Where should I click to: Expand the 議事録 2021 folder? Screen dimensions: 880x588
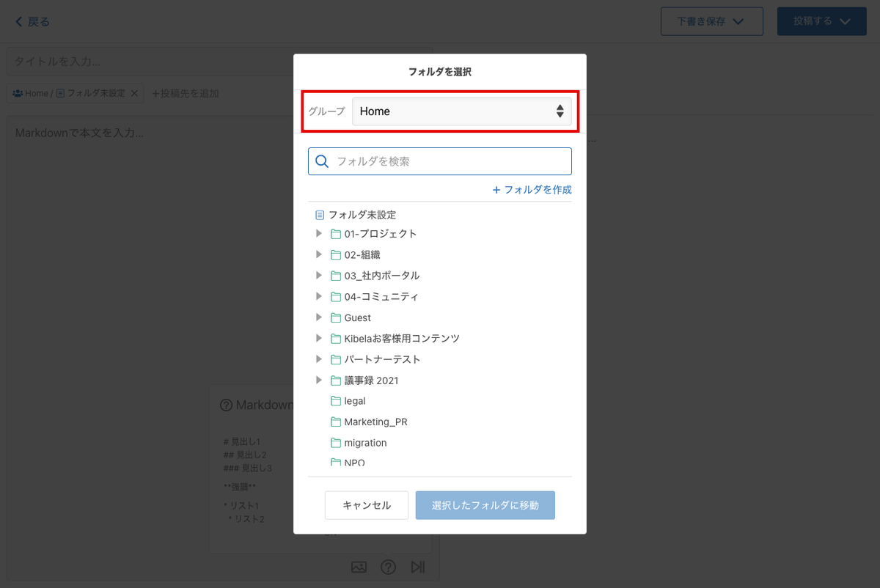[x=319, y=381]
